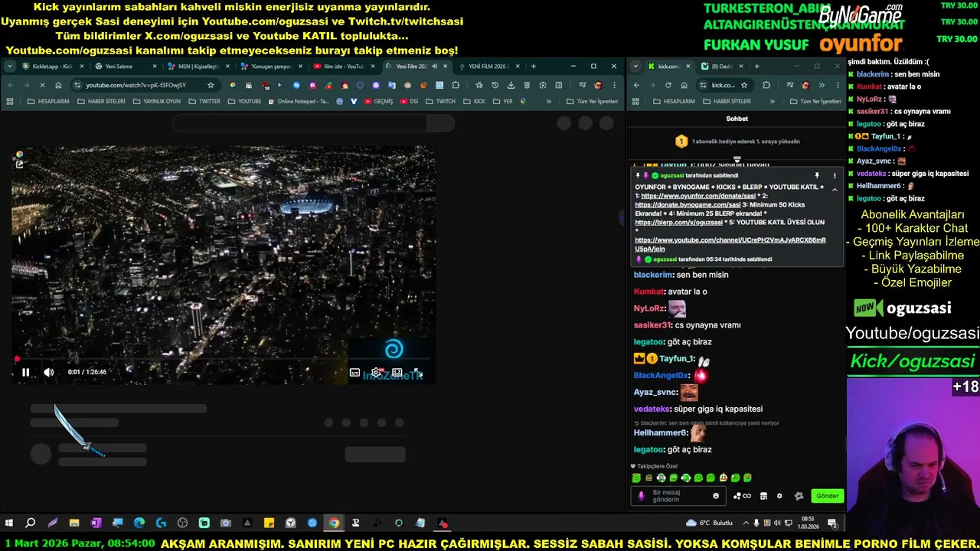Image resolution: width=980 pixels, height=551 pixels.
Task: Expand tab search dropdown in left browser
Action: 10,67
